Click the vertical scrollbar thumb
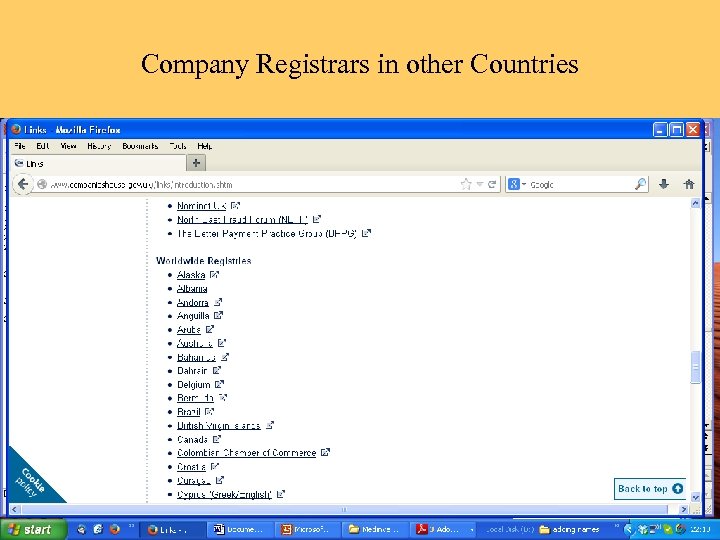This screenshot has height=540, width=720. [695, 366]
